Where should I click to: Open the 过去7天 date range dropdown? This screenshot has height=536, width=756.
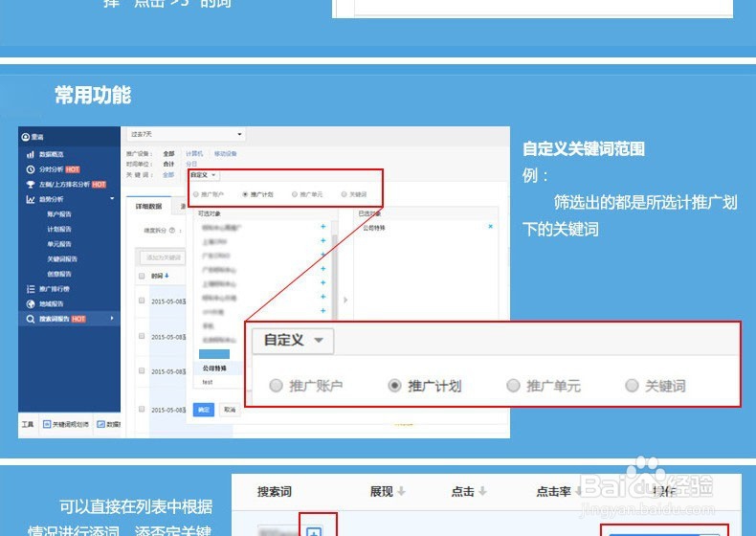pyautogui.click(x=186, y=134)
